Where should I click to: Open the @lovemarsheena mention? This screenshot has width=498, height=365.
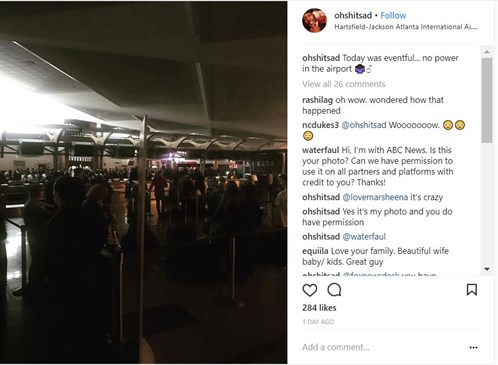click(375, 197)
